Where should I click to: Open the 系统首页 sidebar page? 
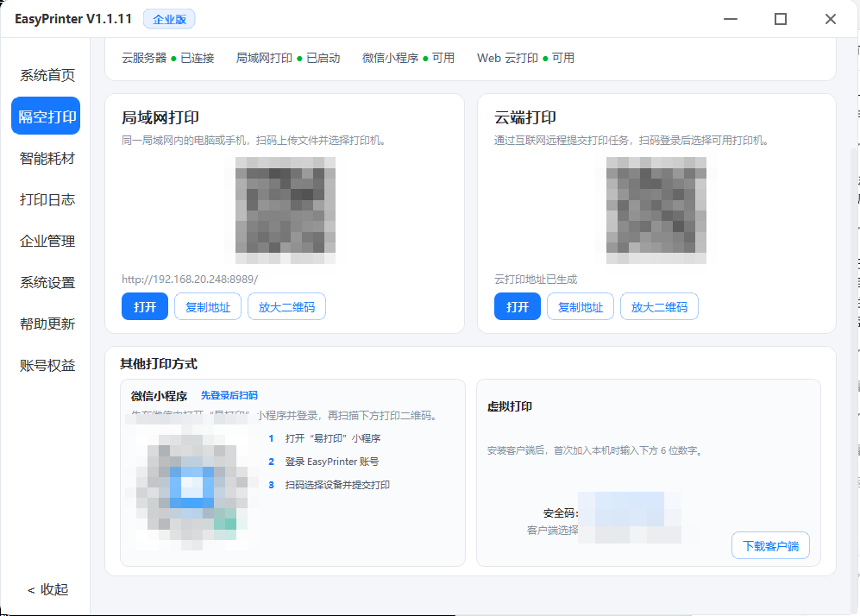47,75
